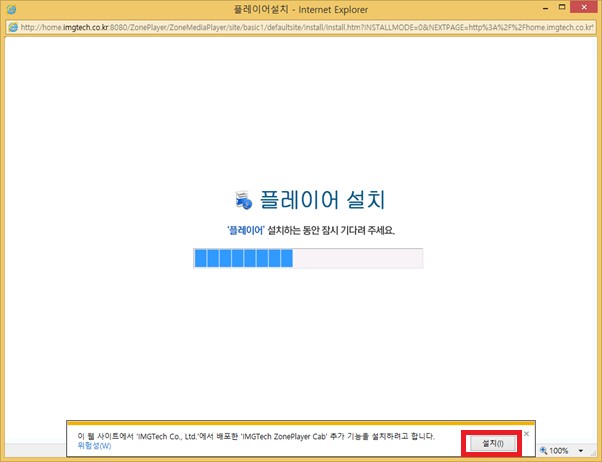Click the 100% zoom level text
The height and width of the screenshot is (462, 602).
[x=561, y=451]
